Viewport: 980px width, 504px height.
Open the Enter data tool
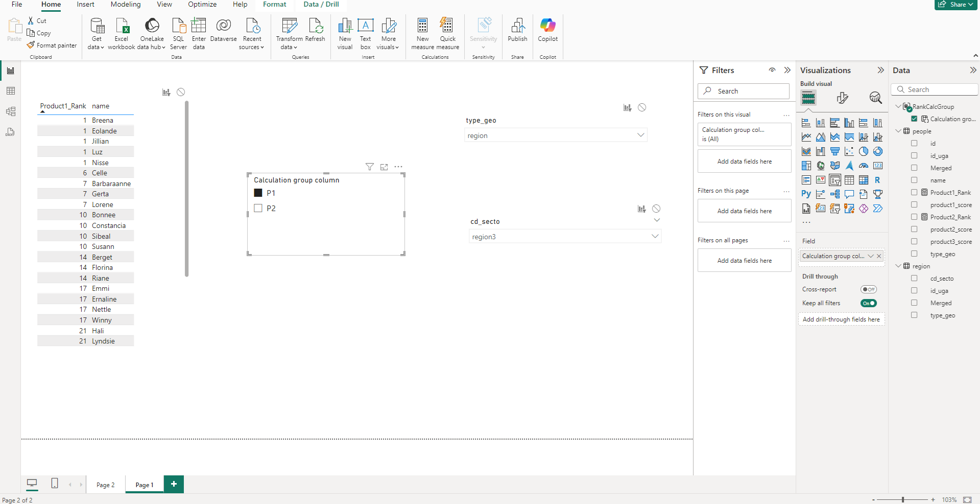click(199, 34)
